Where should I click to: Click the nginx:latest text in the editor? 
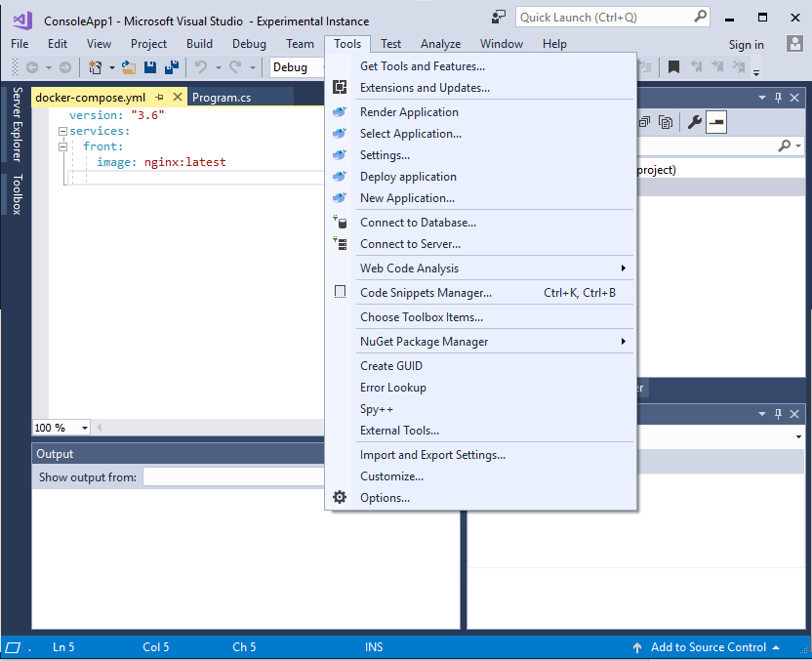click(x=184, y=162)
